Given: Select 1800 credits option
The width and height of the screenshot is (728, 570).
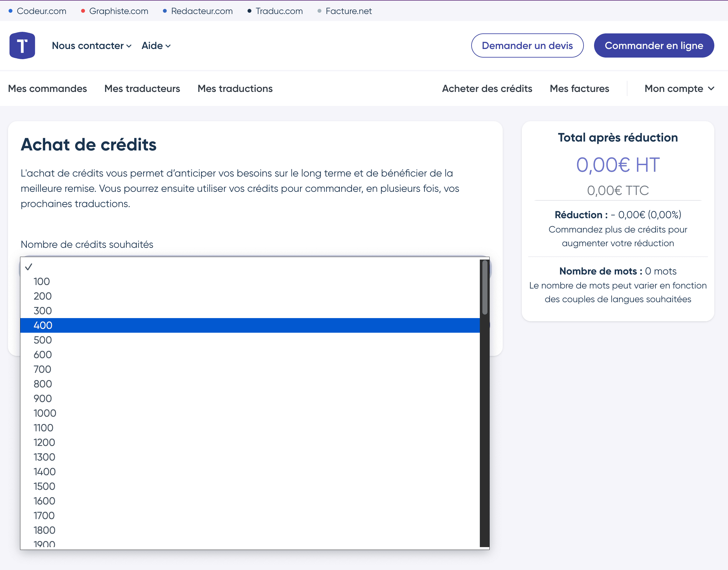Looking at the screenshot, I should (x=250, y=531).
